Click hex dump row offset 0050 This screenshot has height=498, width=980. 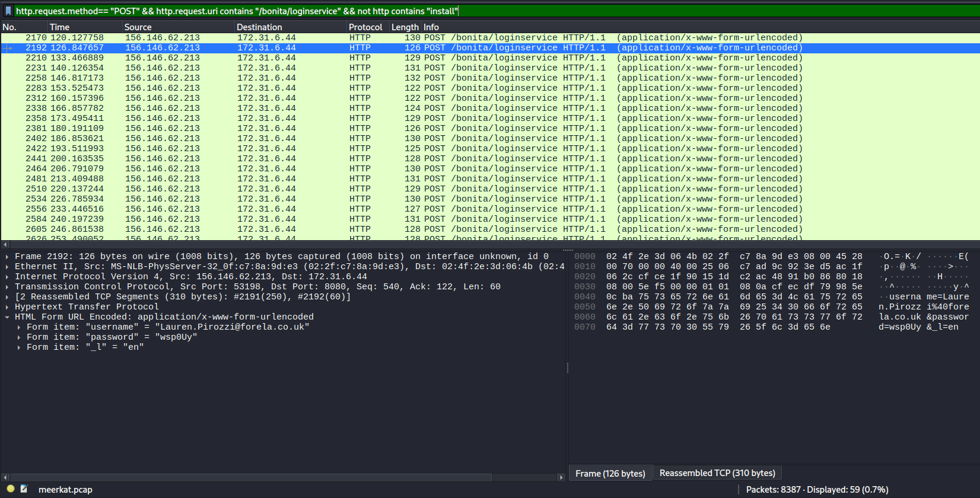[585, 307]
